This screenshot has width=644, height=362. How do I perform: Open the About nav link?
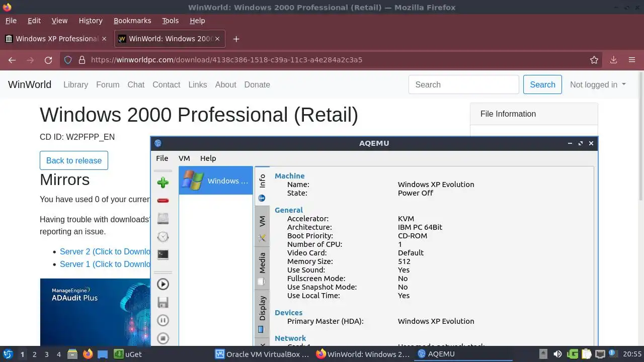pyautogui.click(x=225, y=84)
